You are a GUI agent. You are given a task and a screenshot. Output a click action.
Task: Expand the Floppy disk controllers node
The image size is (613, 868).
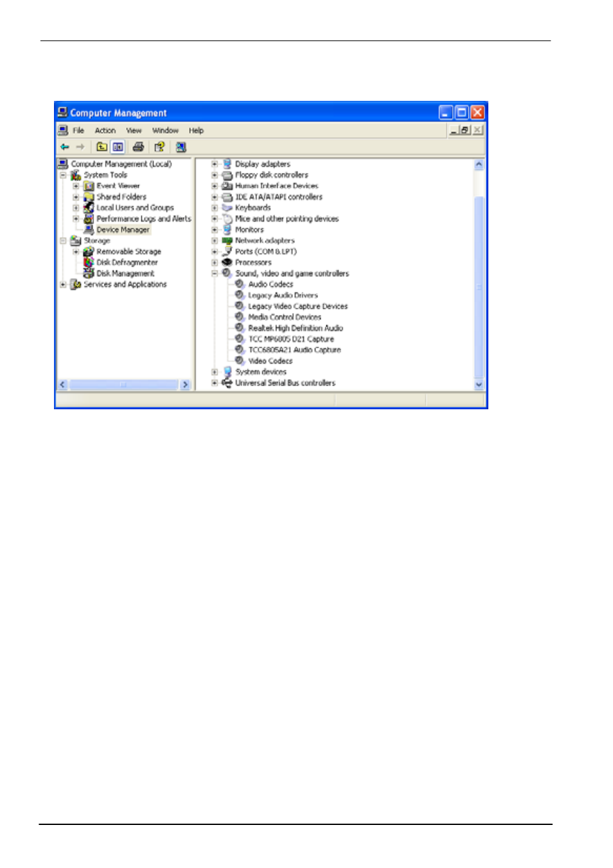pos(215,175)
